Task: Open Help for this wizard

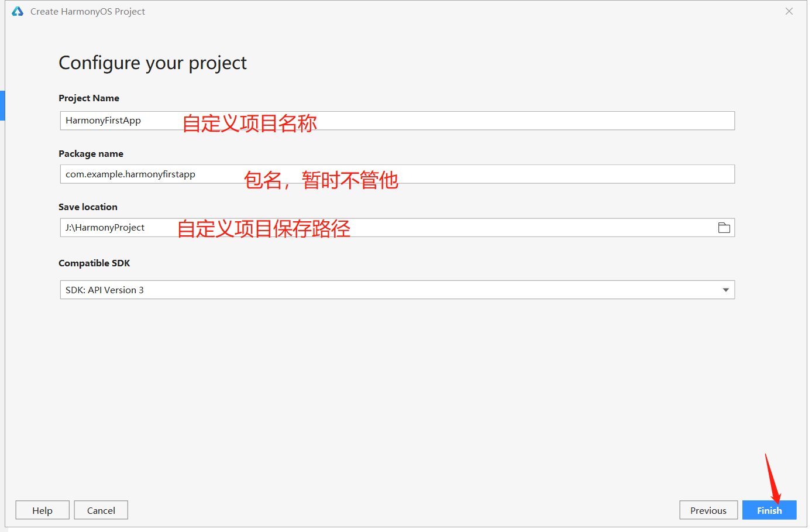Action: click(x=42, y=510)
